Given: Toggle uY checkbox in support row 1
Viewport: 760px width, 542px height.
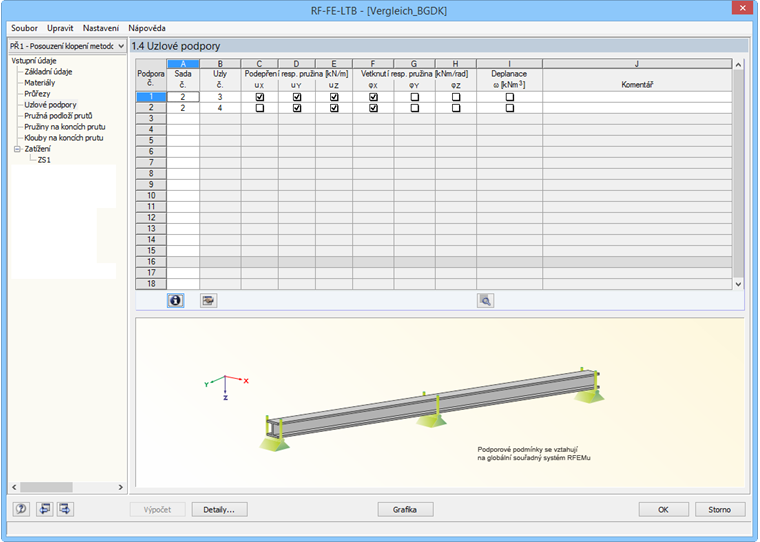Looking at the screenshot, I should pos(297,97).
